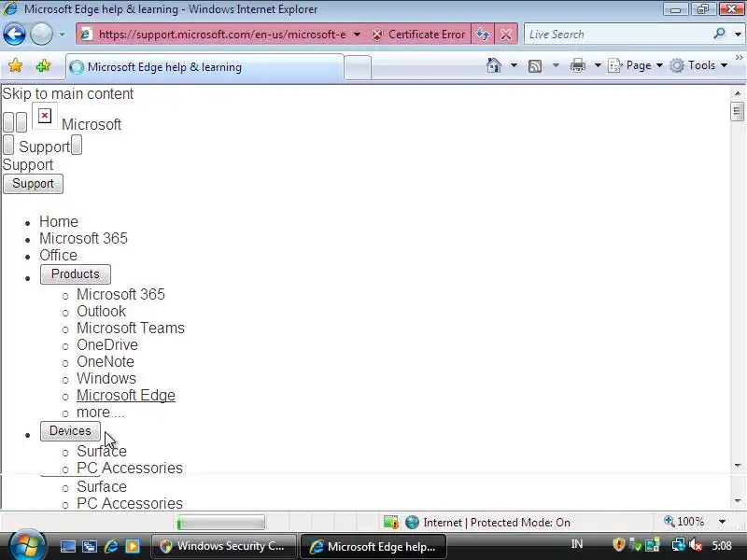Click the Back navigation arrow
747x560 pixels.
(x=14, y=35)
